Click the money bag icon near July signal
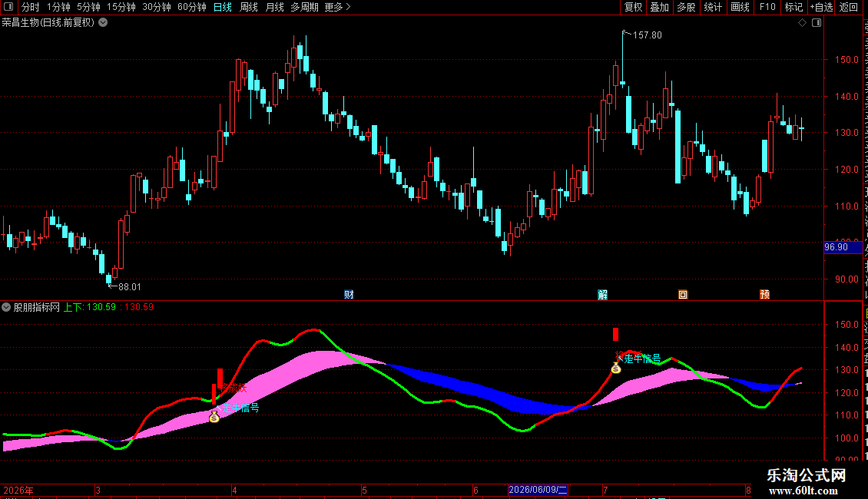The width and height of the screenshot is (868, 499). tap(616, 368)
